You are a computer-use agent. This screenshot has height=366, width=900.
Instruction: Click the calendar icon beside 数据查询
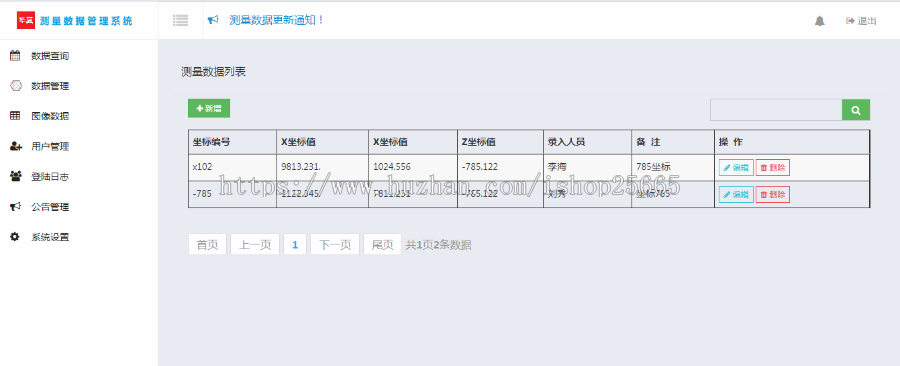[x=15, y=56]
